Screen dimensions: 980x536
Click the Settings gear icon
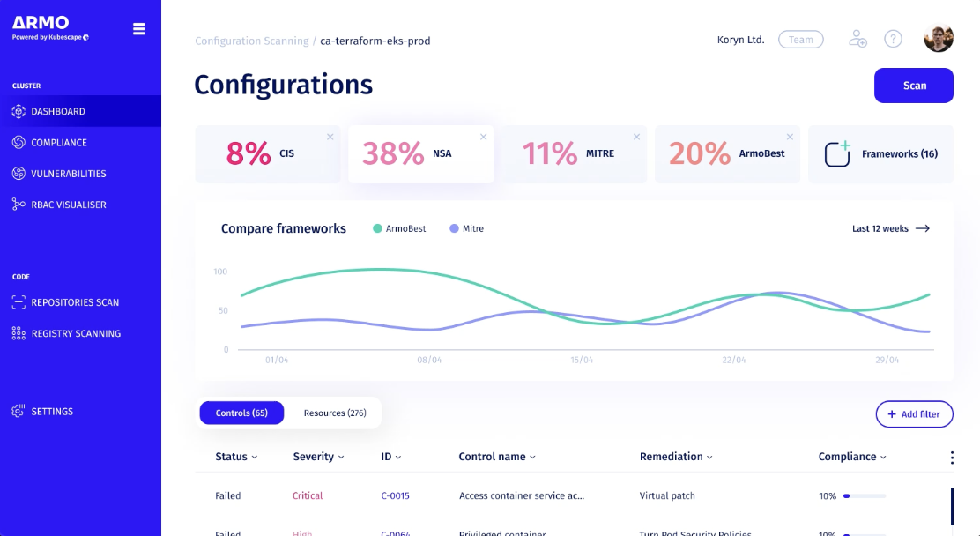19,411
